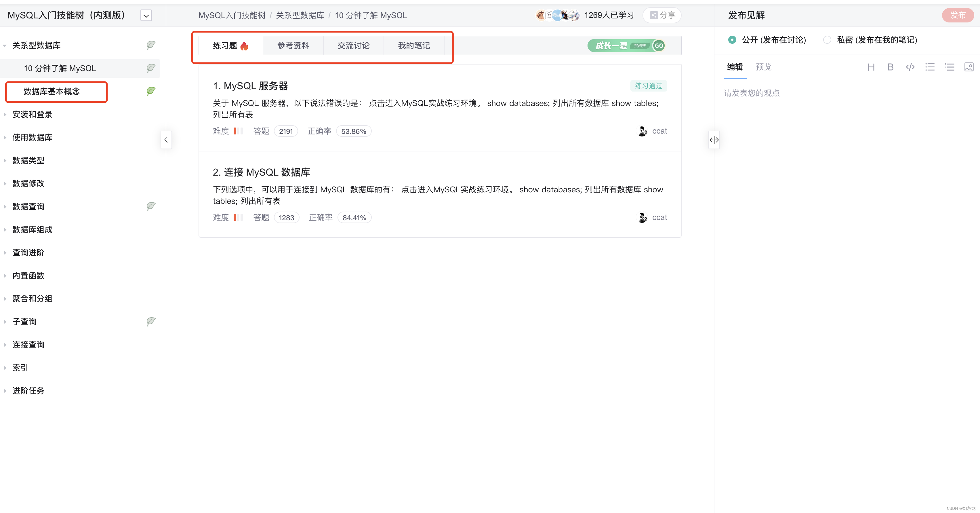This screenshot has height=513, width=980.
Task: Click the 发布 publish button
Action: 958,15
